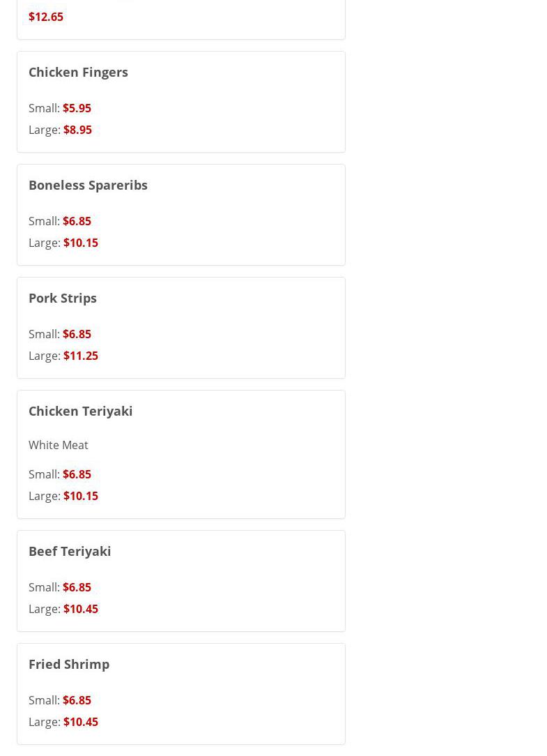Pick Beef Teriyaki small $6.85 price
Image resolution: width=547 pixels, height=756 pixels.
[x=77, y=587]
